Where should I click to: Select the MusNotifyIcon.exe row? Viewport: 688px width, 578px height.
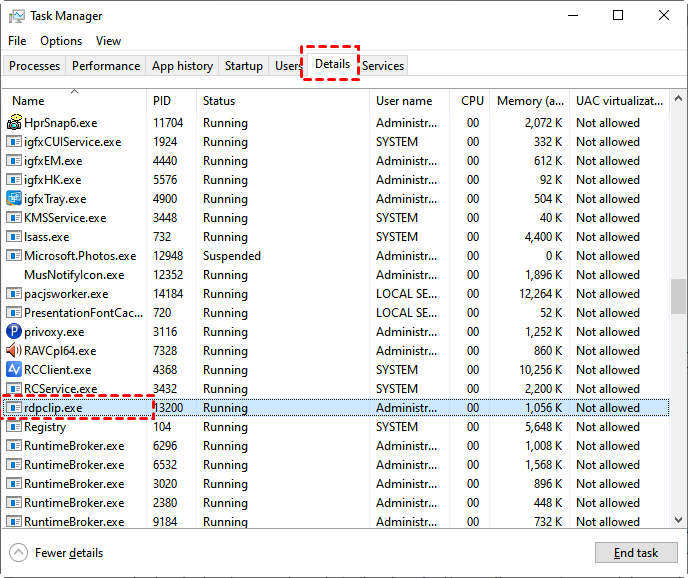coord(336,275)
